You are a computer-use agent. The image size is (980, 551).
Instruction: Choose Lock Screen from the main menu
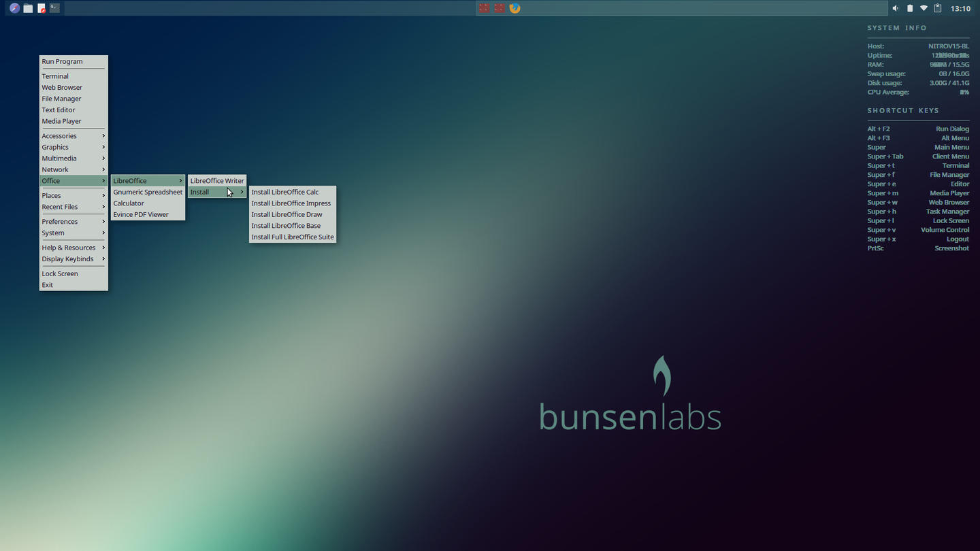[73, 273]
